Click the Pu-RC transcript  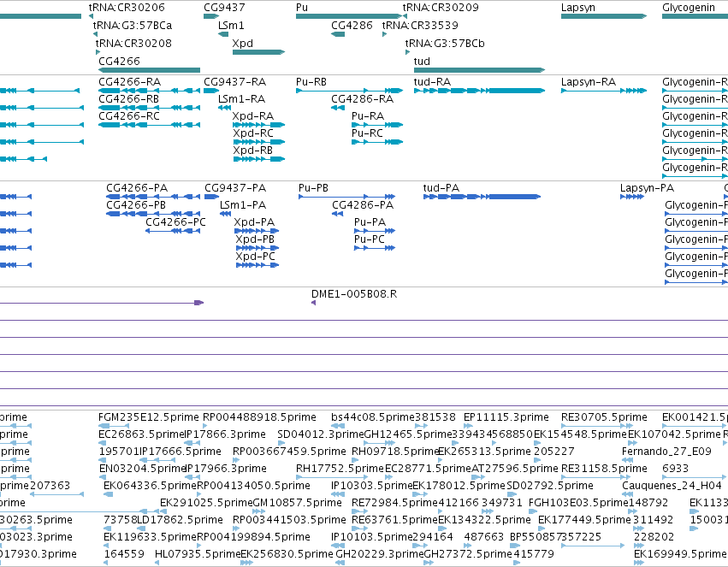click(x=377, y=142)
